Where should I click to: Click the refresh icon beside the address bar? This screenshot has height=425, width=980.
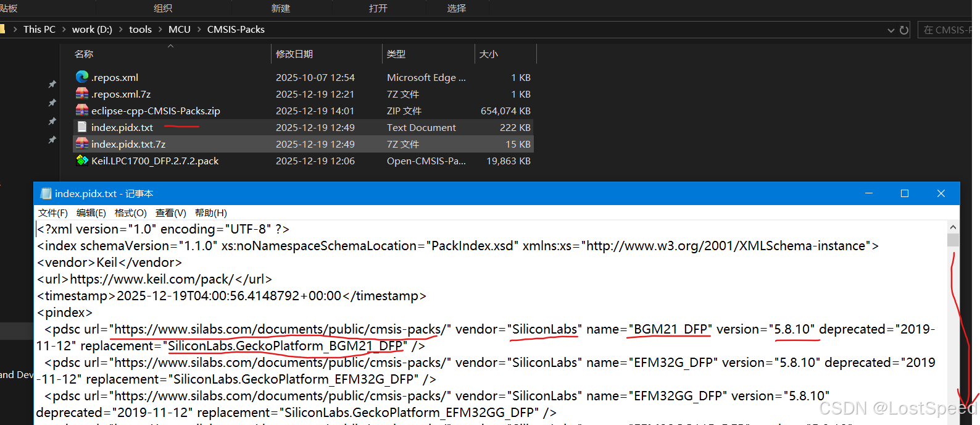coord(904,30)
